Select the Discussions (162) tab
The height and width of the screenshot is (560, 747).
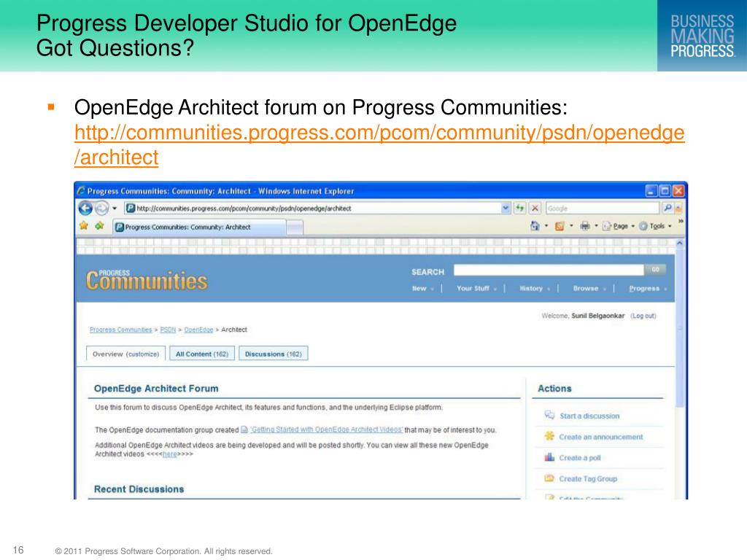click(x=273, y=354)
